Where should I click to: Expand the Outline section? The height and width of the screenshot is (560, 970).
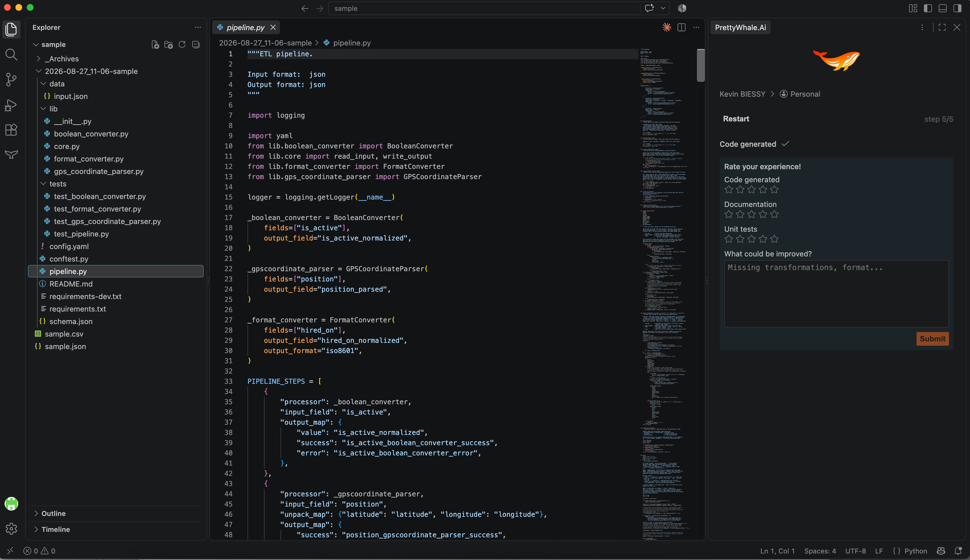coord(53,513)
